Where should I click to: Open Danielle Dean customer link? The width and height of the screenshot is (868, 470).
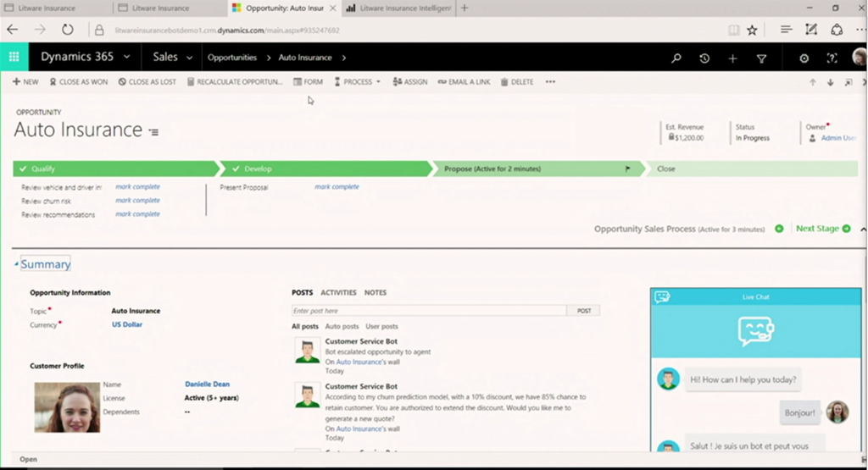point(207,384)
